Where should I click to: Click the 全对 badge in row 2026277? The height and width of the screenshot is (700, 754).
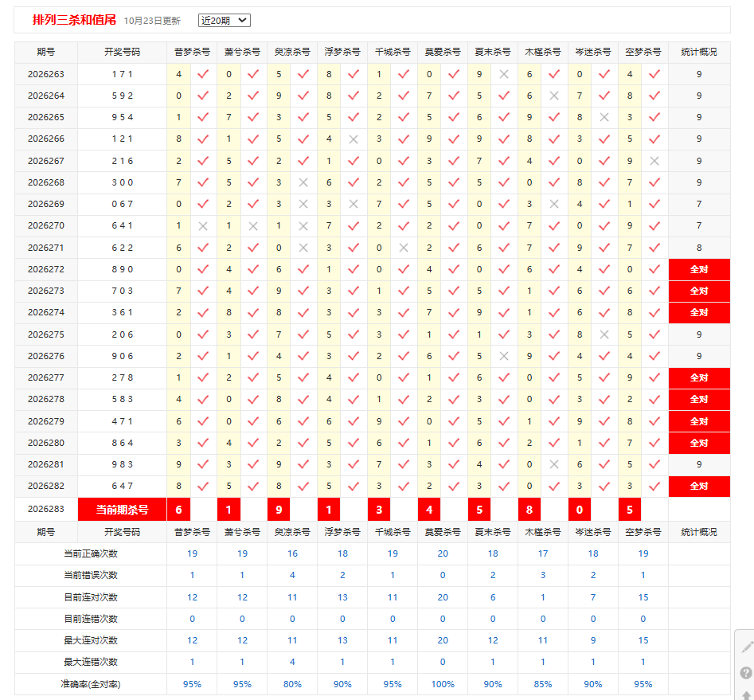(699, 377)
